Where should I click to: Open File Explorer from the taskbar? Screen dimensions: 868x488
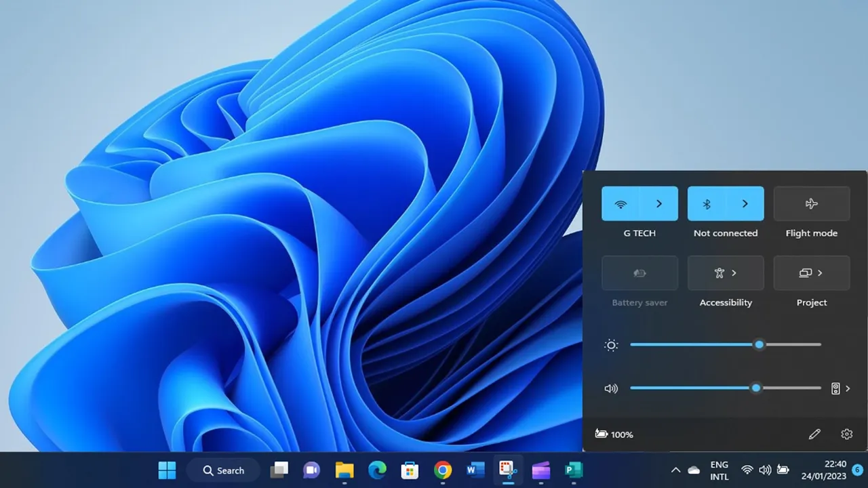tap(344, 470)
